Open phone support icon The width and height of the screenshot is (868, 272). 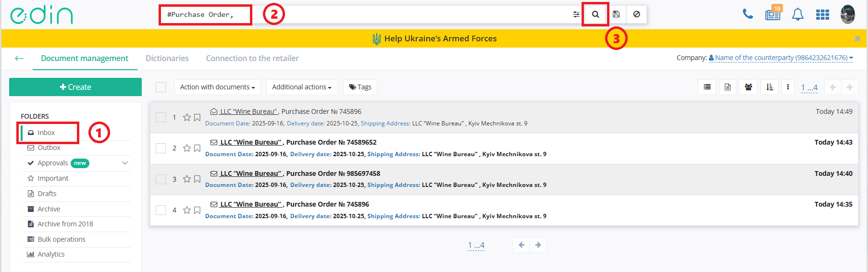pos(747,14)
